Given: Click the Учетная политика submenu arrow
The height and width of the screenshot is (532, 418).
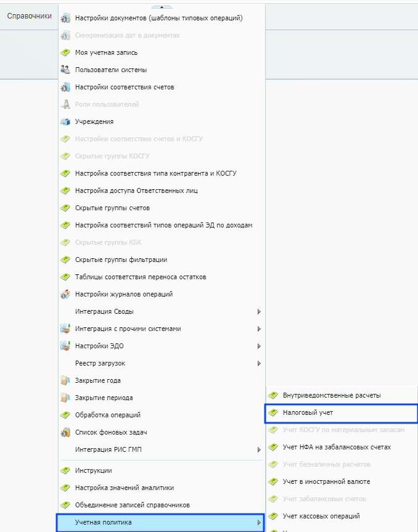Looking at the screenshot, I should (259, 523).
